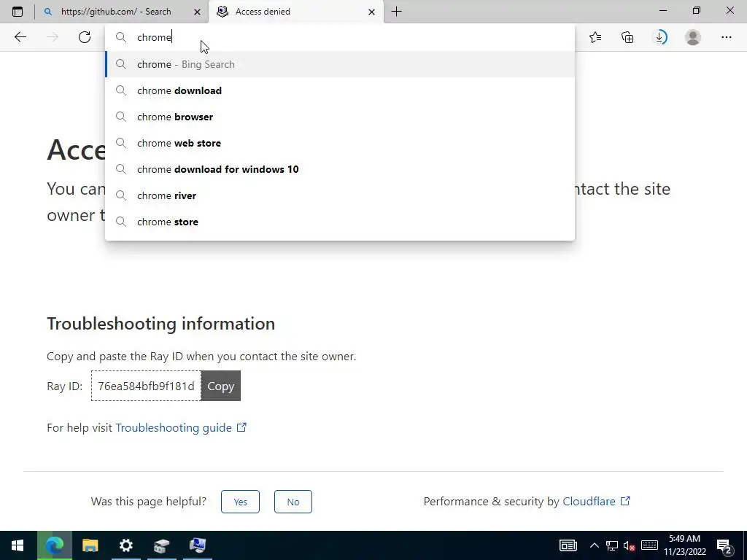Reload the current page
The width and height of the screenshot is (747, 560).
click(85, 37)
